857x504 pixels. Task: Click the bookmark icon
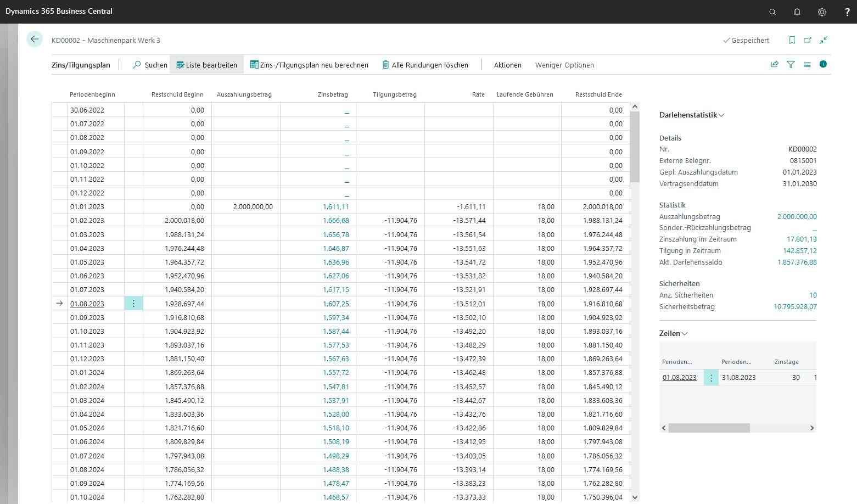[x=792, y=40]
